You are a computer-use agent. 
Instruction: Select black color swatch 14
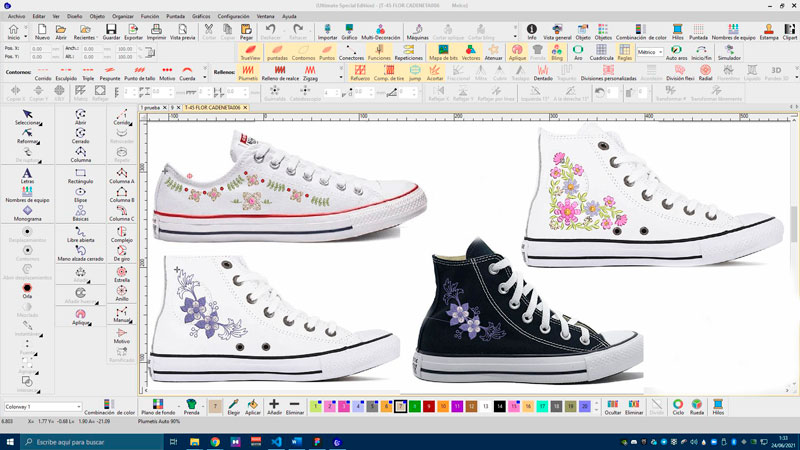pyautogui.click(x=499, y=407)
